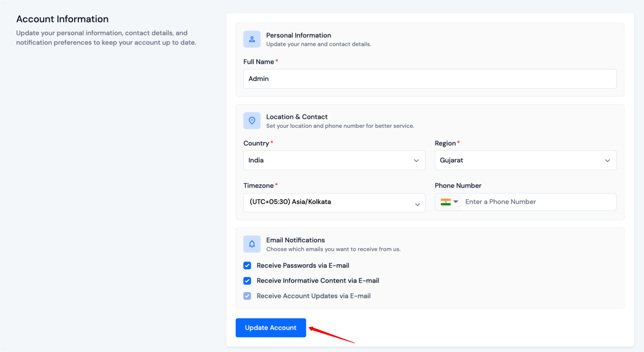Image resolution: width=644 pixels, height=352 pixels.
Task: Click the Location & Contact pin icon
Action: point(252,120)
